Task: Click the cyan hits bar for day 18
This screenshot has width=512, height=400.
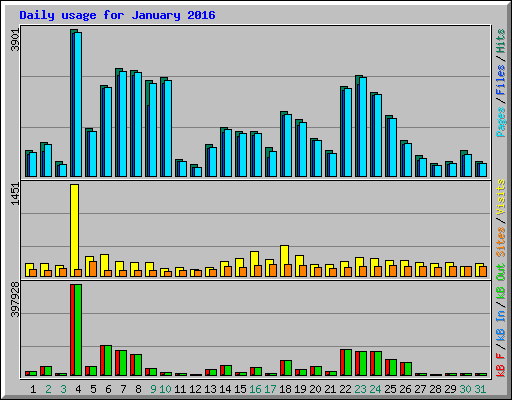Action: (288, 145)
